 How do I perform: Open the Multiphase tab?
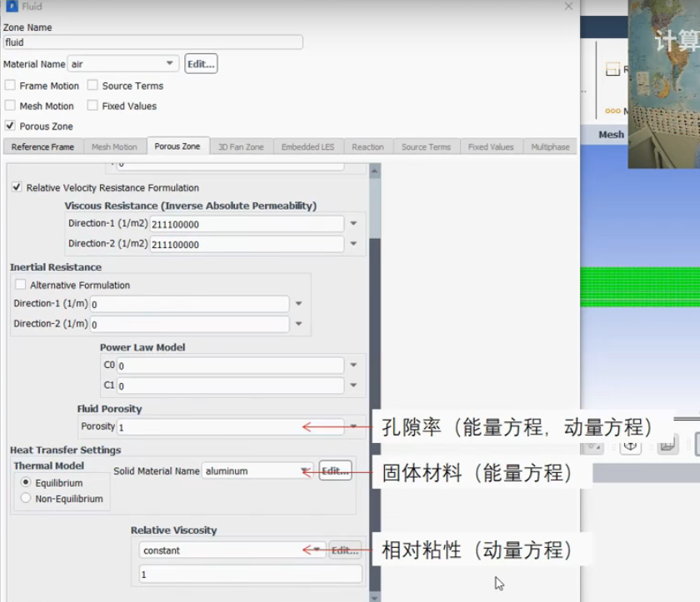coord(549,146)
